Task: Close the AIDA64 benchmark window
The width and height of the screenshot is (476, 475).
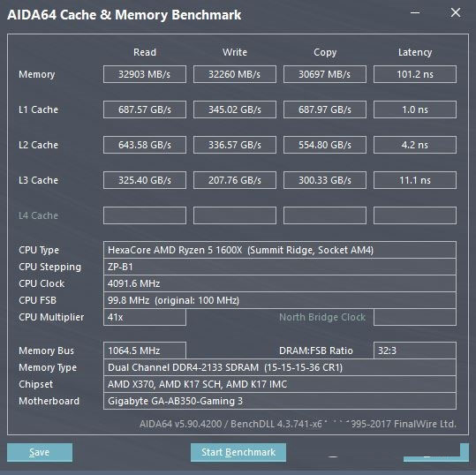Action: [456, 12]
